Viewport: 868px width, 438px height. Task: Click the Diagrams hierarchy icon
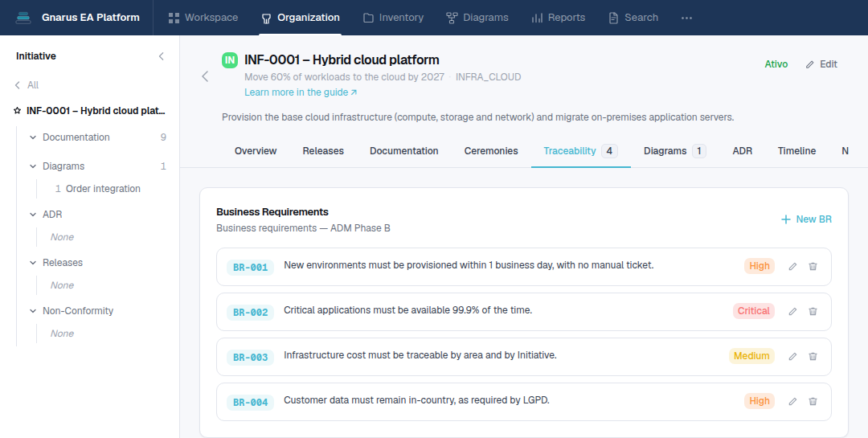[x=452, y=18]
